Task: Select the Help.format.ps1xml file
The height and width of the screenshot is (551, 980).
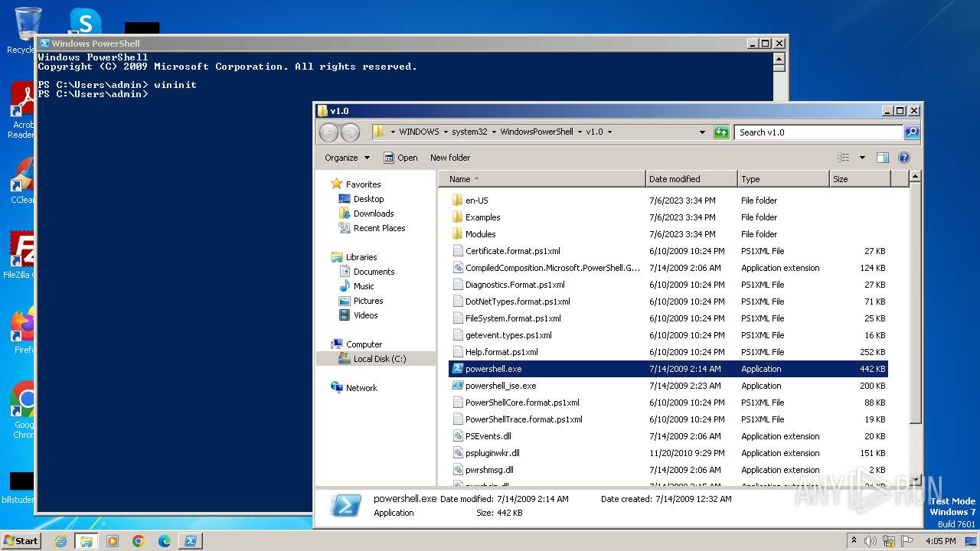Action: pos(668,352)
